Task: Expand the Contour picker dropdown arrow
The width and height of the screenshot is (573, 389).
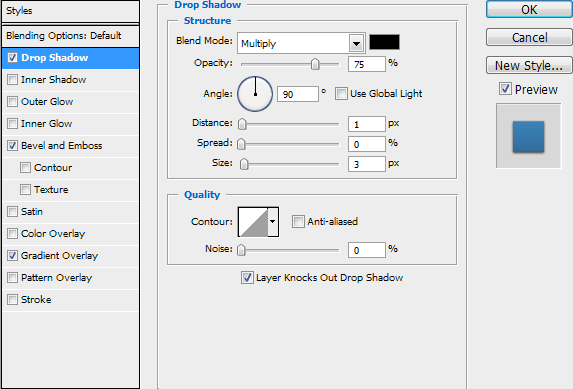Action: click(x=273, y=222)
